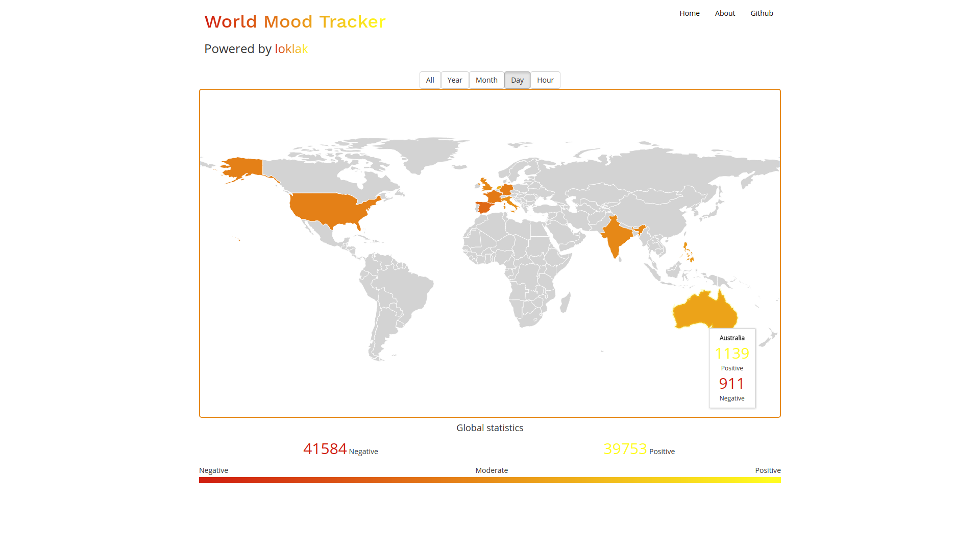Switch to the Hour time filter
This screenshot has width=980, height=551.
545,80
